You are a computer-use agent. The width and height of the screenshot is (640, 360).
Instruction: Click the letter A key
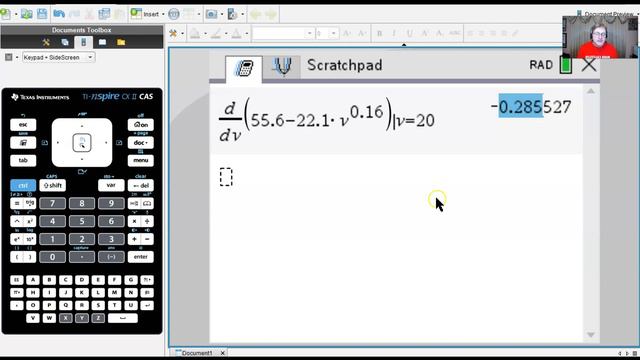[33, 280]
